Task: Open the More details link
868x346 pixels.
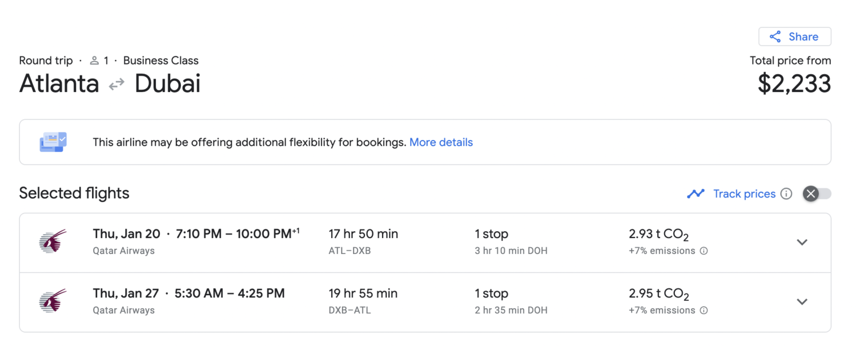Action: click(x=441, y=142)
